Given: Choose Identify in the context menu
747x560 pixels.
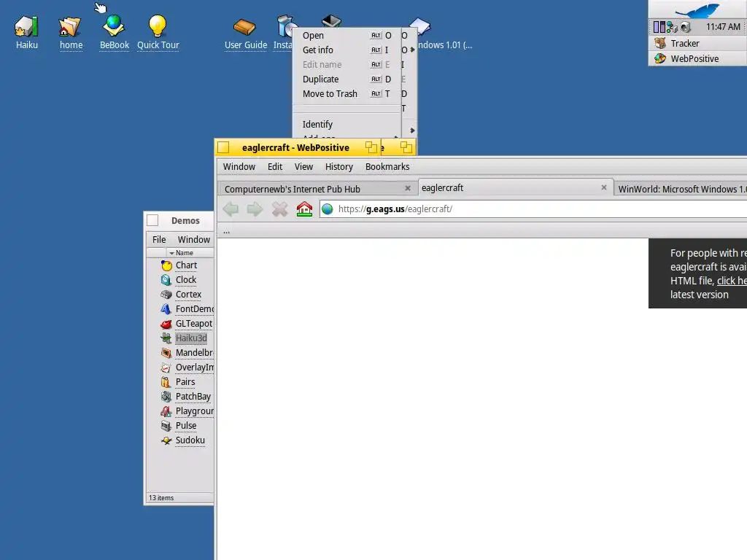Looking at the screenshot, I should point(347,124).
